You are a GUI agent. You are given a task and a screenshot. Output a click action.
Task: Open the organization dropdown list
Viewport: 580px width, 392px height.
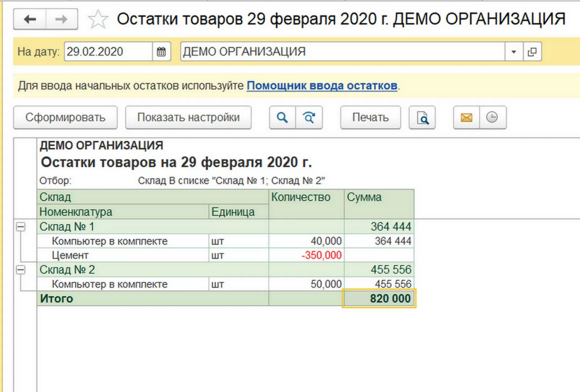514,52
